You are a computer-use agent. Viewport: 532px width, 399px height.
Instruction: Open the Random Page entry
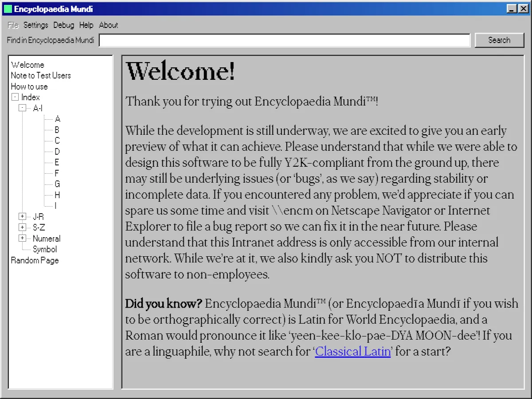35,260
